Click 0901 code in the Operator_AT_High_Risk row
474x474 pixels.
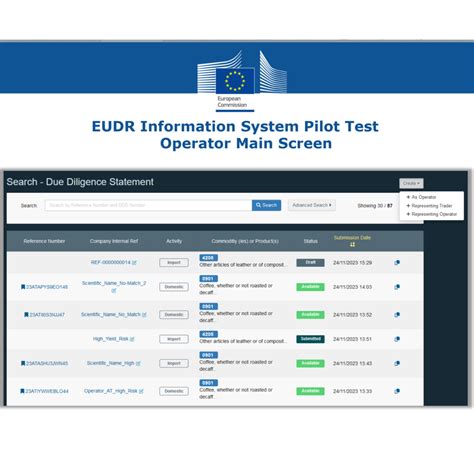coord(208,383)
